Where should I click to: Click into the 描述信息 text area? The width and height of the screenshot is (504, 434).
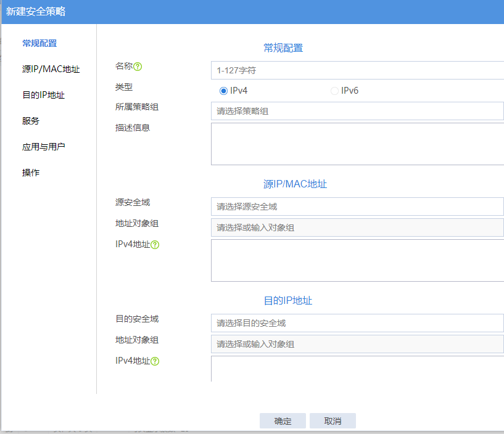[357, 144]
